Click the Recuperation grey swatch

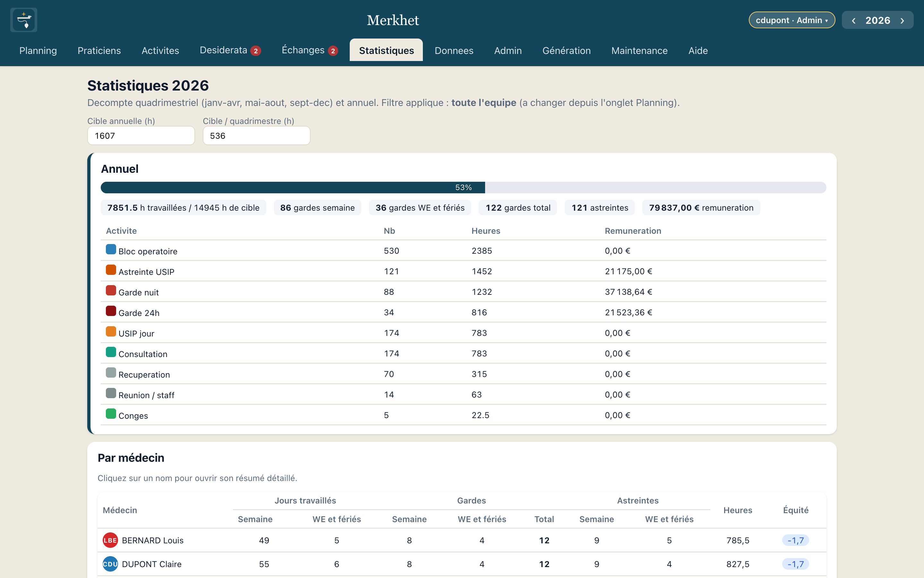pos(111,373)
